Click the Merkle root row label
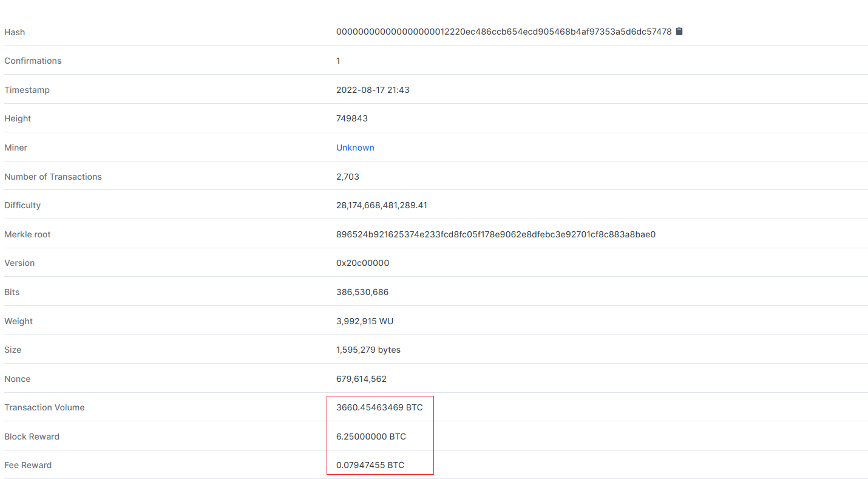868x479 pixels. click(27, 234)
